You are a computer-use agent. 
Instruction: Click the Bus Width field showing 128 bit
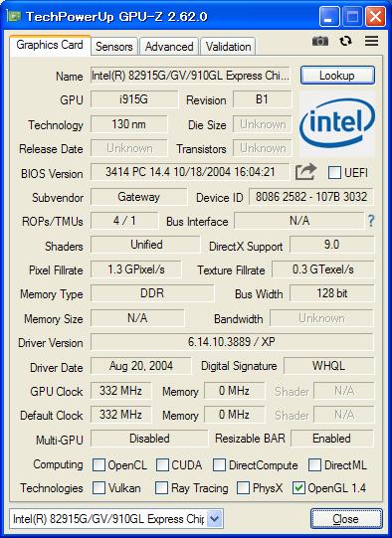pos(332,293)
